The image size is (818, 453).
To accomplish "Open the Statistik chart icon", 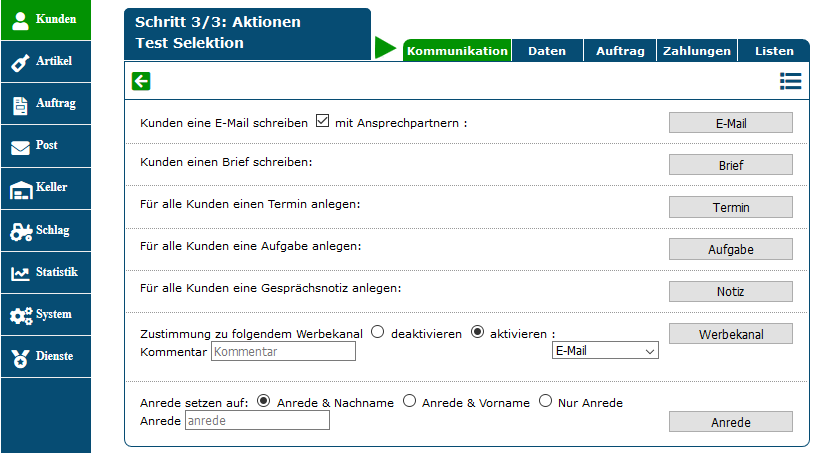I will (20, 273).
